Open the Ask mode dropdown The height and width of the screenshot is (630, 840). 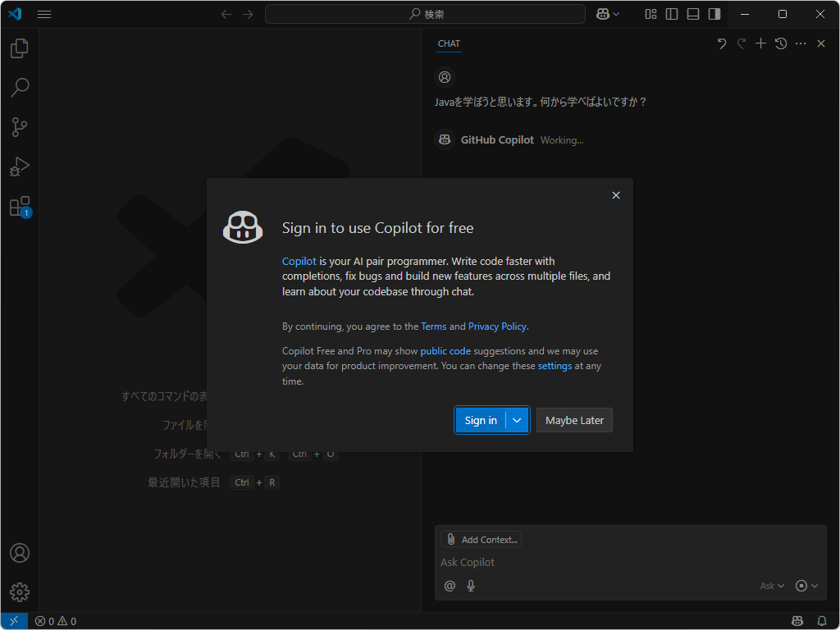769,585
